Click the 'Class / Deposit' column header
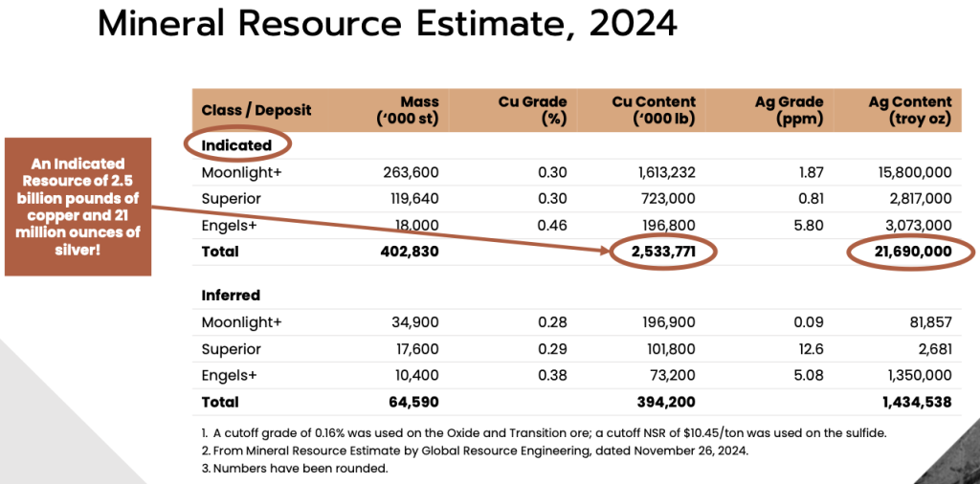Viewport: 980px width, 484px height. 256,110
